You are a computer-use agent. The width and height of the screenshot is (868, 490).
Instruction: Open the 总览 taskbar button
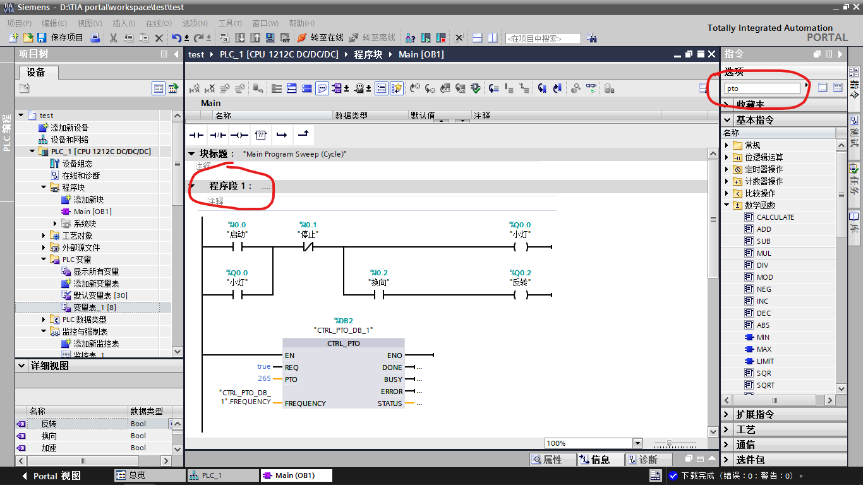[149, 475]
